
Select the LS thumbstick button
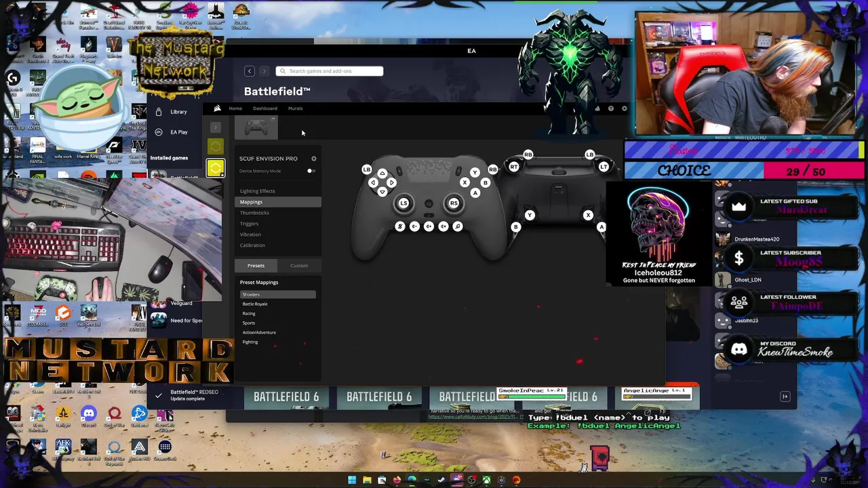click(x=403, y=203)
